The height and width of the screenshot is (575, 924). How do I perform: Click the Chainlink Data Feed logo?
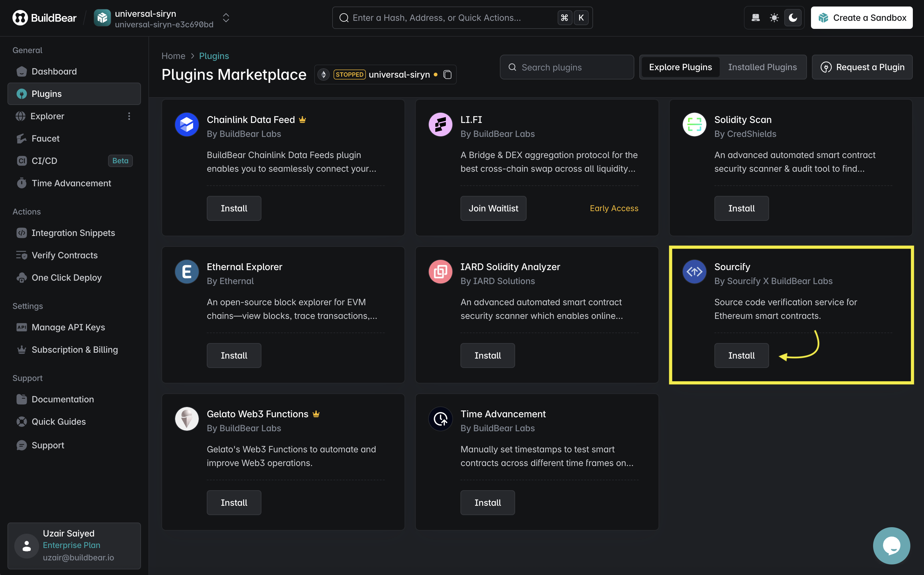[187, 125]
